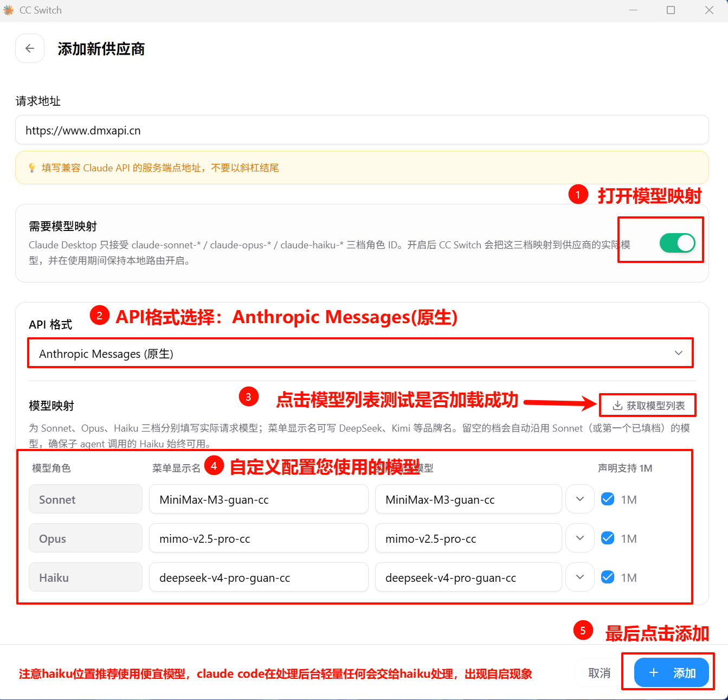
Task: Click the 模型角色 column header
Action: (51, 468)
